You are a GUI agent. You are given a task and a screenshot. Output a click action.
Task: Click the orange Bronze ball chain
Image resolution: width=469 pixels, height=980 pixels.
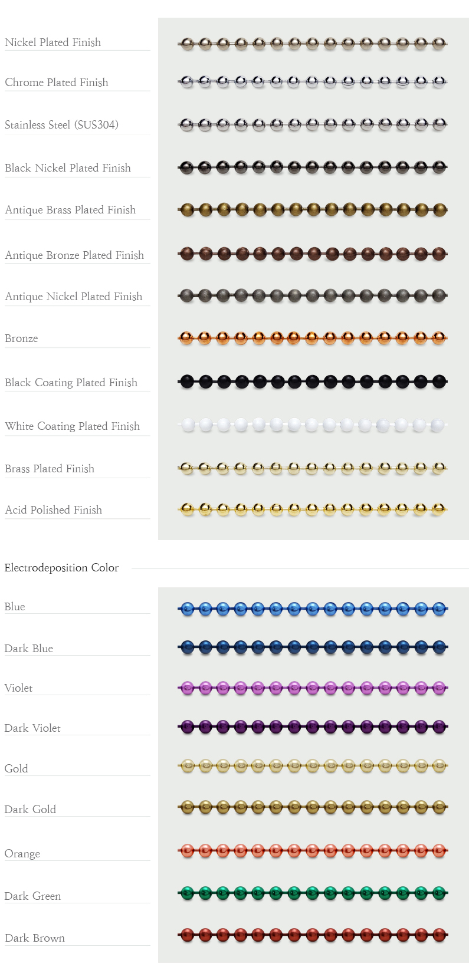313,338
